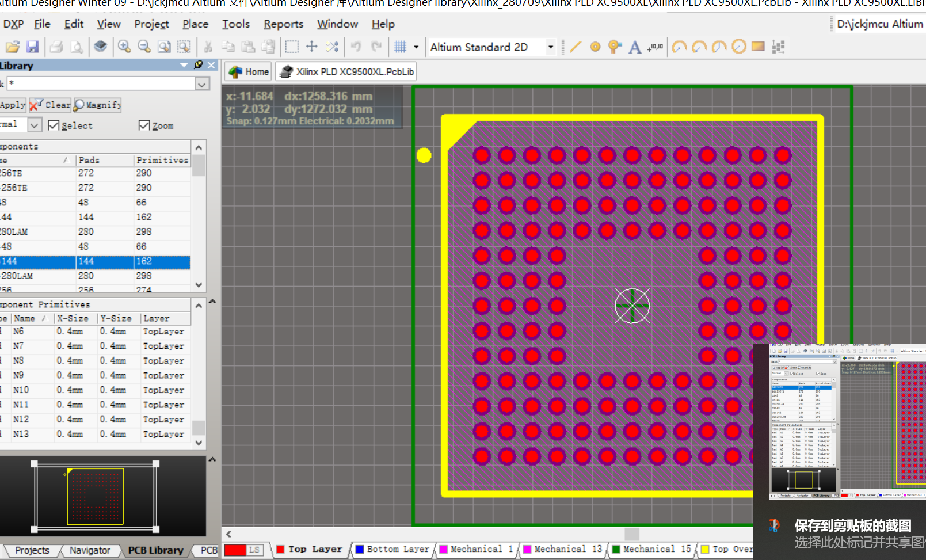This screenshot has height=560, width=926.
Task: Open the mask filter dropdown arrow
Action: pos(202,84)
